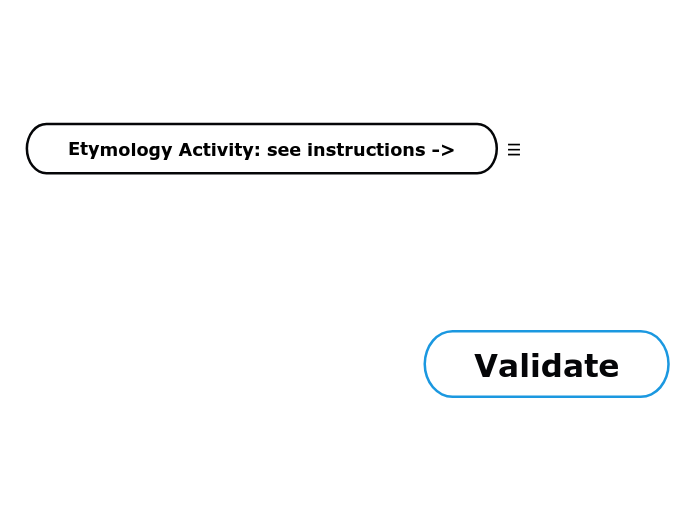Show notes attached to the Etymology topic

tap(513, 150)
